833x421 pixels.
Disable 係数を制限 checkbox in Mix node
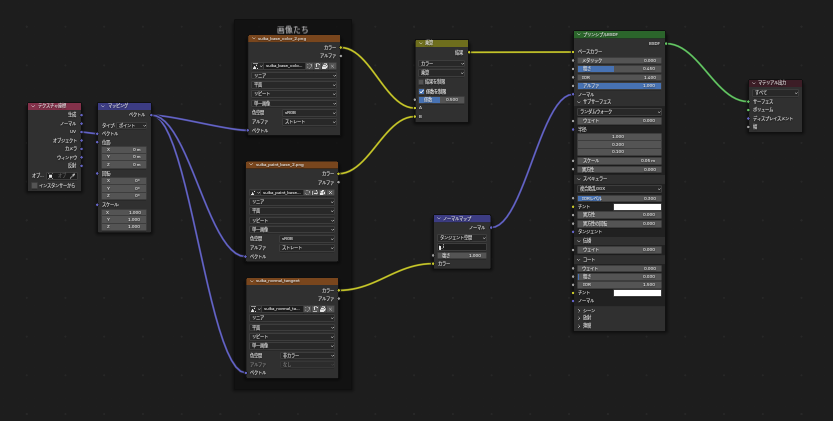[422, 90]
